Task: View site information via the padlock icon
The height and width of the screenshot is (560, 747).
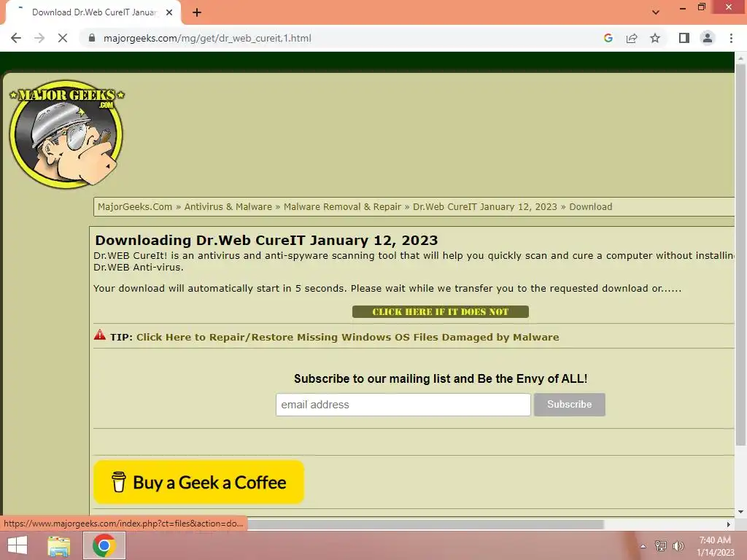Action: (x=92, y=38)
